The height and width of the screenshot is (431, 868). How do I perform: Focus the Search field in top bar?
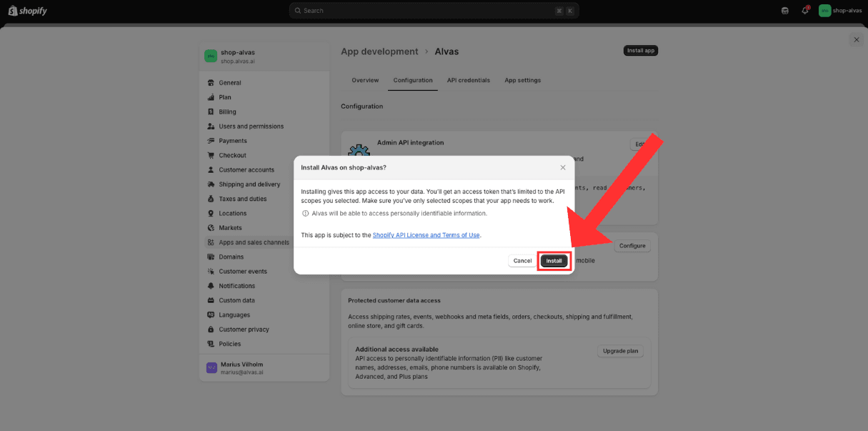pyautogui.click(x=434, y=11)
